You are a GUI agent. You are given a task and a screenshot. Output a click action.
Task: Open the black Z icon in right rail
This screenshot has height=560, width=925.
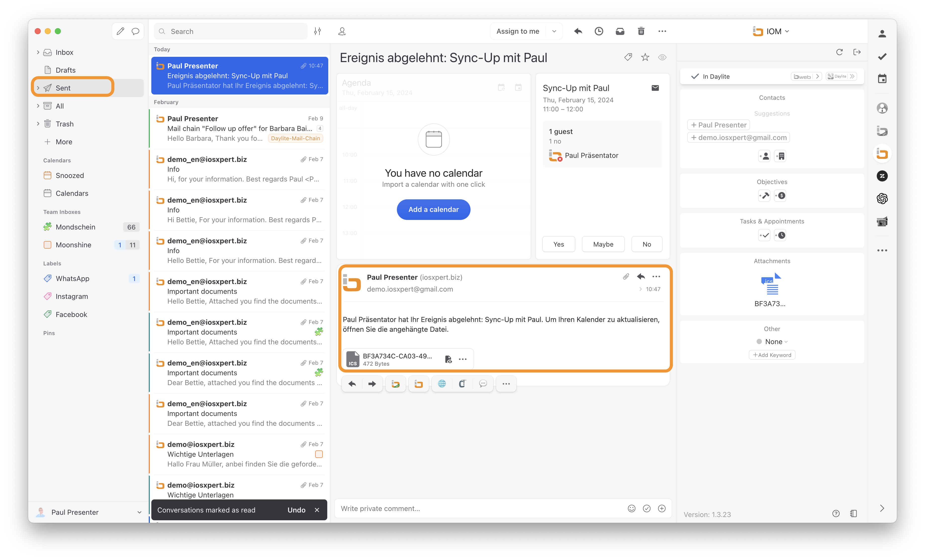pos(882,176)
